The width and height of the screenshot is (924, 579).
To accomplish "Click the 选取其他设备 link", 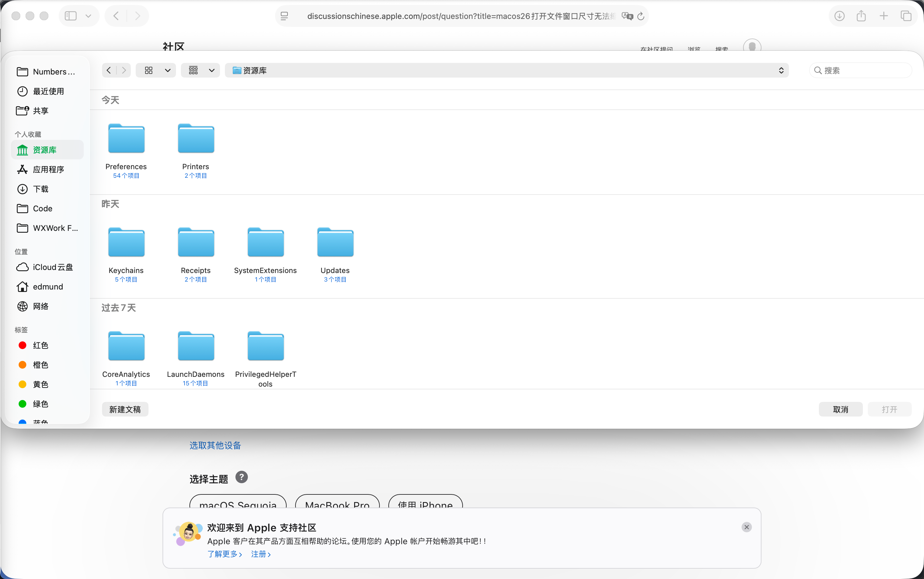I will [215, 445].
